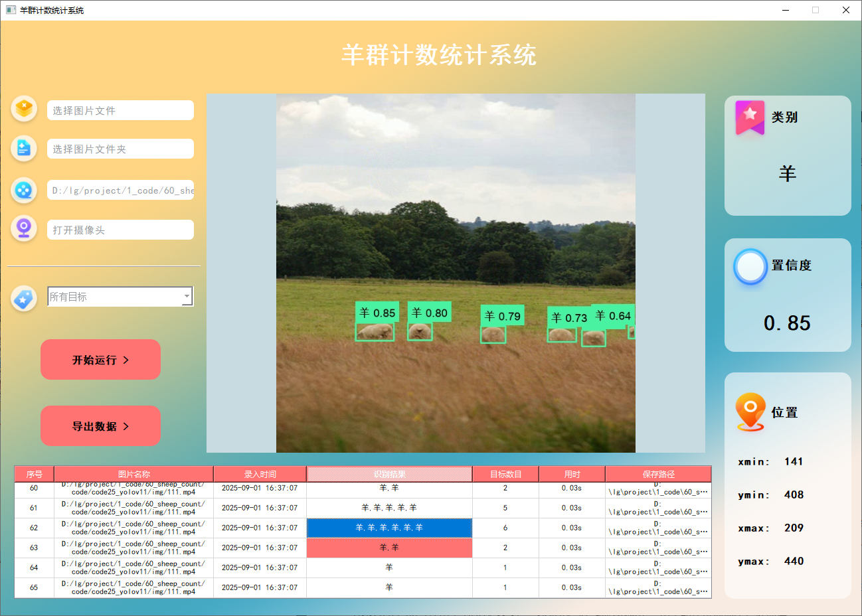This screenshot has height=616, width=862.
Task: Click the 置信度 blue circle icon
Action: coord(750,267)
